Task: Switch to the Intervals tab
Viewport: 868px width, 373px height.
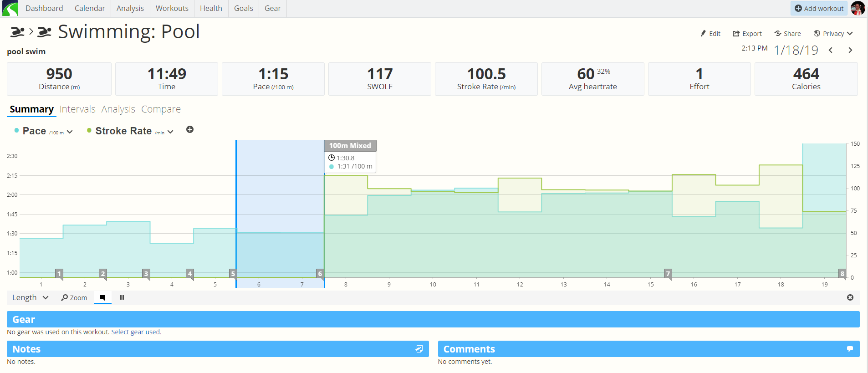Action: [77, 109]
